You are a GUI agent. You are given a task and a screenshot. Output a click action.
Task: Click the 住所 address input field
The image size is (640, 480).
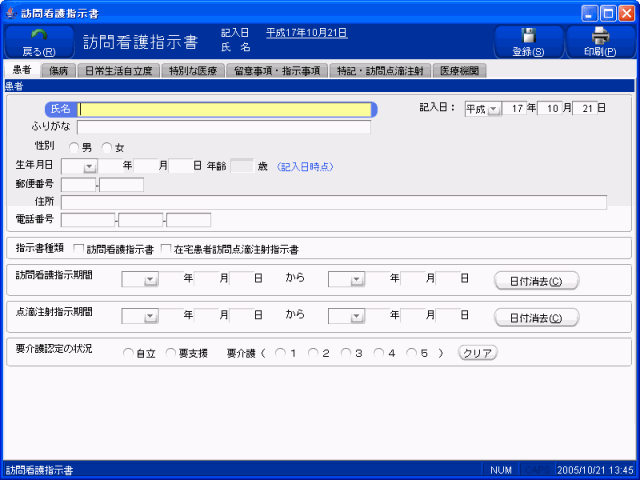coord(334,202)
